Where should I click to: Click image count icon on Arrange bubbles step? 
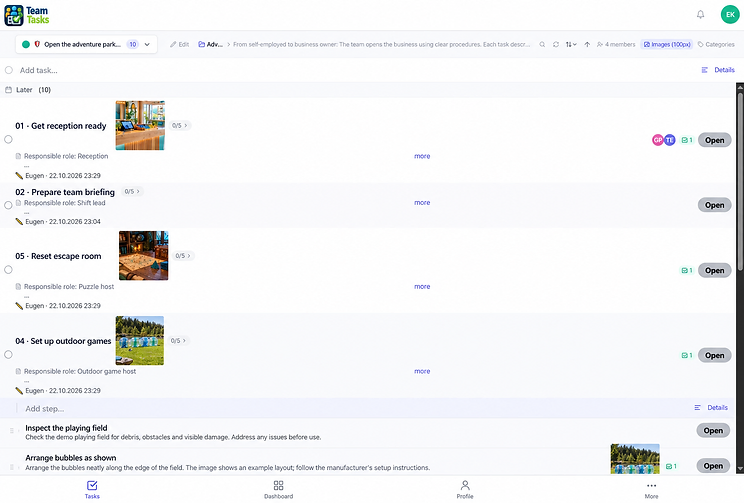coord(671,466)
